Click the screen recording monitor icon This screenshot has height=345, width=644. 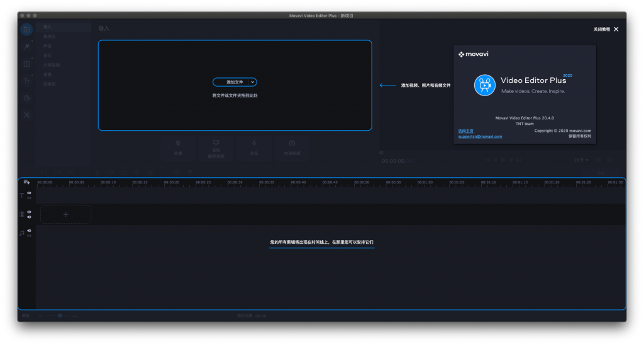216,143
